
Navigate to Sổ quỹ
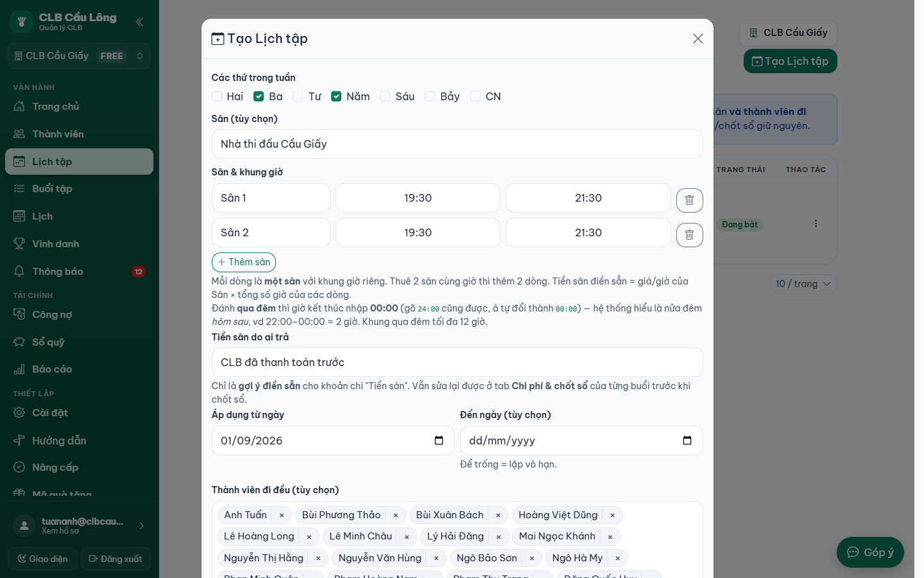[x=80, y=342]
